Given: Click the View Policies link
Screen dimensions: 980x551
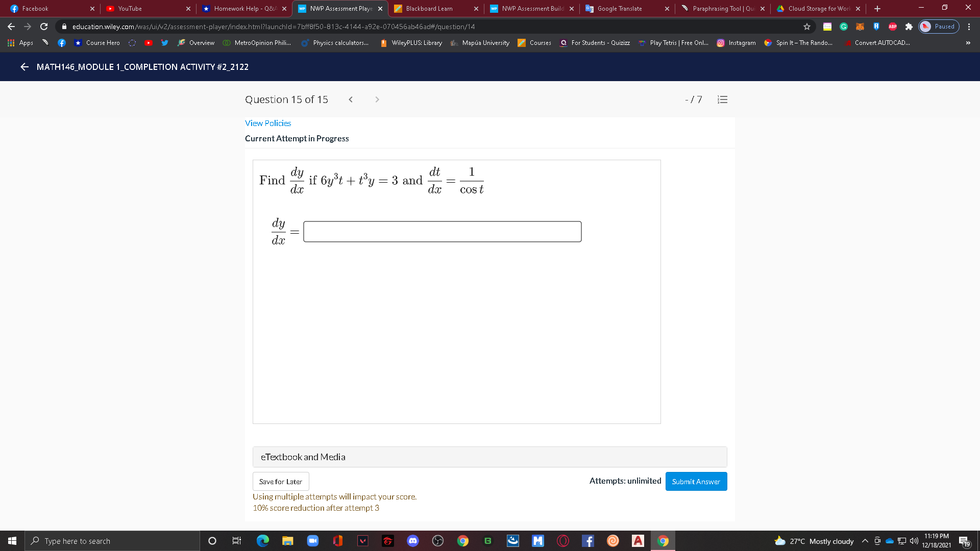Looking at the screenshot, I should point(267,123).
